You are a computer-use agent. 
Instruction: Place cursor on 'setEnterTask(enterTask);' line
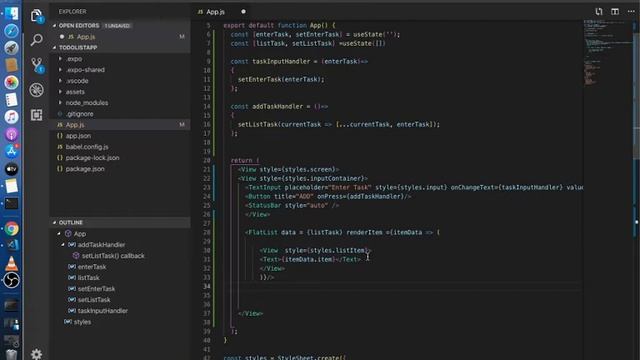click(x=281, y=80)
